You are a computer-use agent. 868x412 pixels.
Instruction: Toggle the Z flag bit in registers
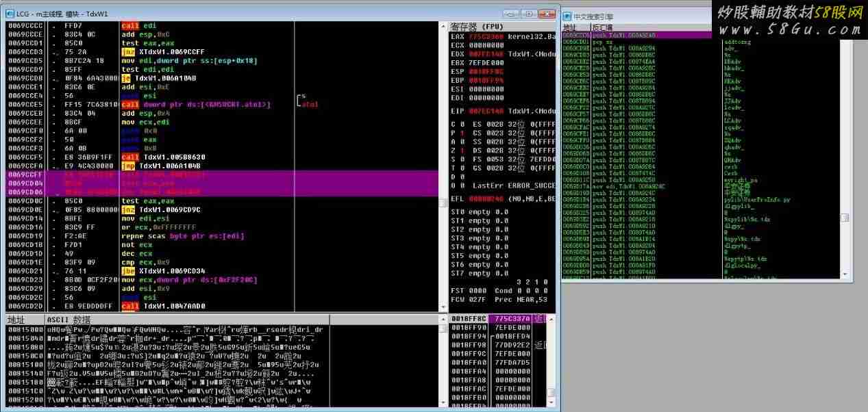(x=462, y=151)
